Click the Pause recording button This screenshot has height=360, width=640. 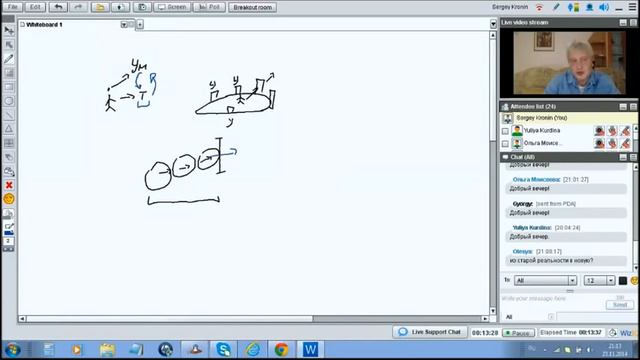coord(518,333)
